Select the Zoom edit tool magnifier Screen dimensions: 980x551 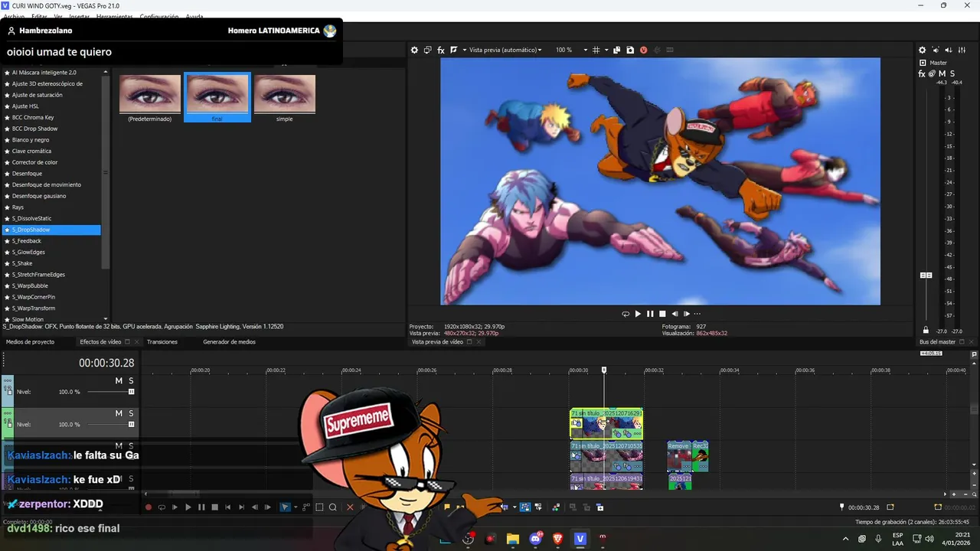(333, 507)
